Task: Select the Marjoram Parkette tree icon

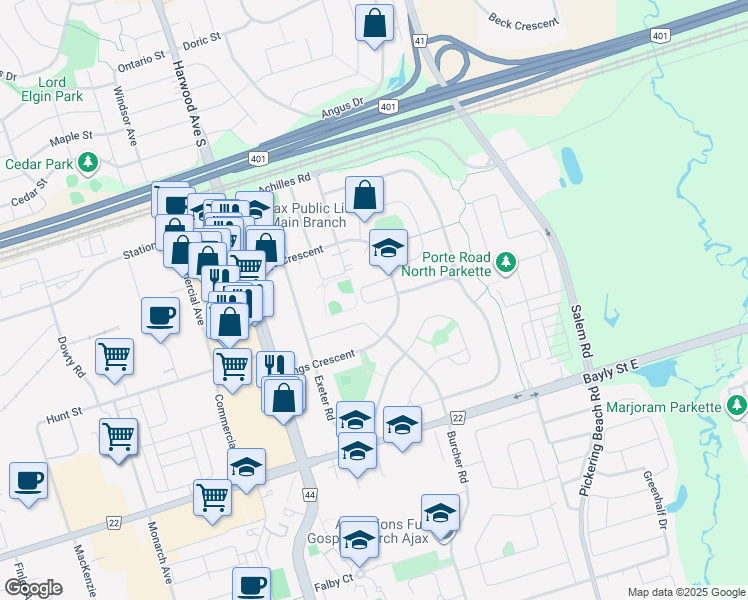Action: 737,405
